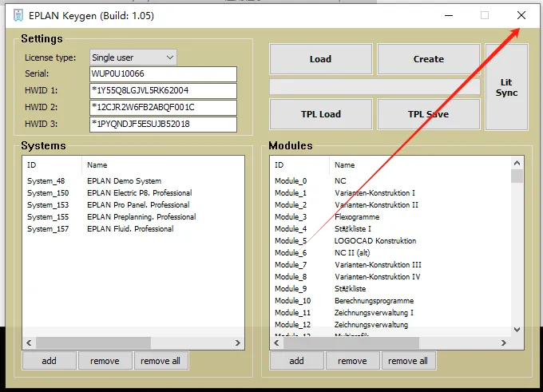
Task: Click the Load button
Action: (x=321, y=59)
